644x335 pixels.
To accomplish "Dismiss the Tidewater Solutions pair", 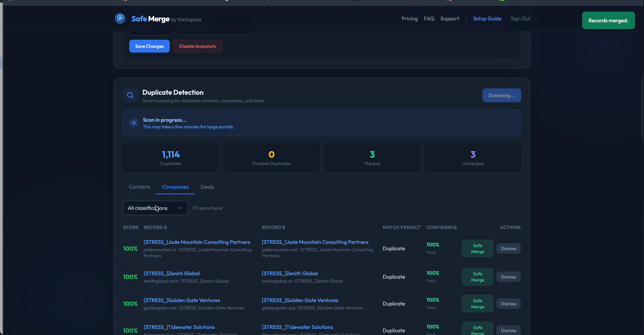I will [509, 330].
